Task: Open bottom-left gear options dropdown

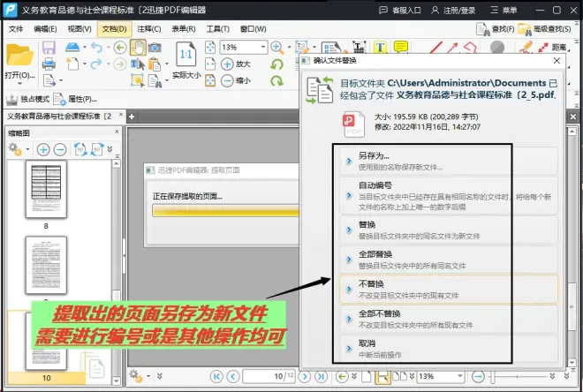Action: tap(148, 376)
